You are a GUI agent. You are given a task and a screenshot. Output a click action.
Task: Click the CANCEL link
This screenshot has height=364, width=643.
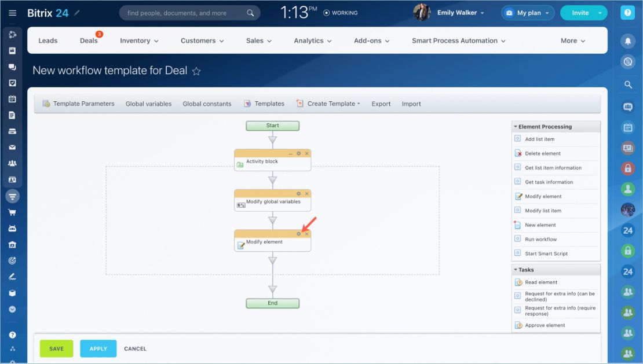136,349
